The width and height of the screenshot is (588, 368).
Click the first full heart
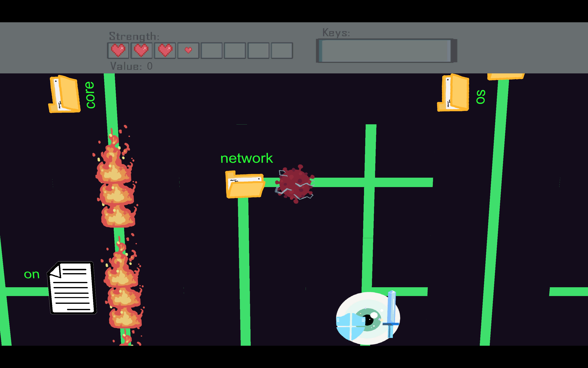(118, 50)
